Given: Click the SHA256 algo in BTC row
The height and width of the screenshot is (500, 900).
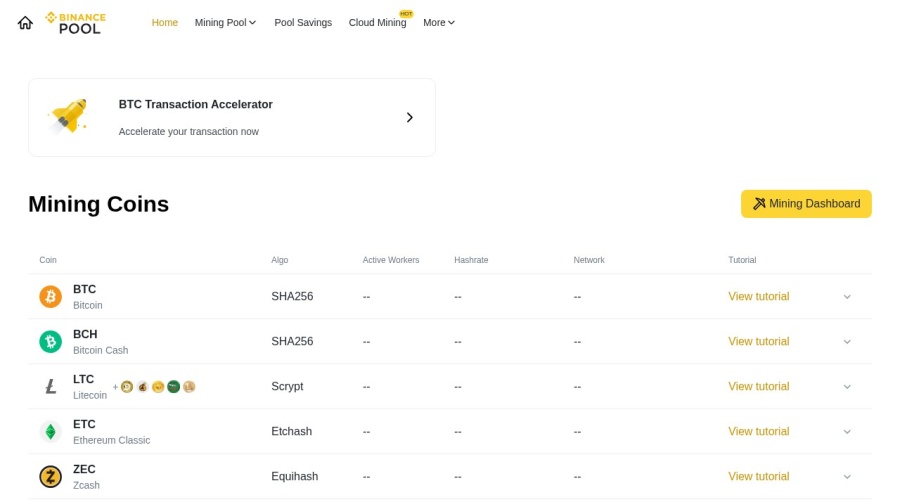Looking at the screenshot, I should point(292,297).
